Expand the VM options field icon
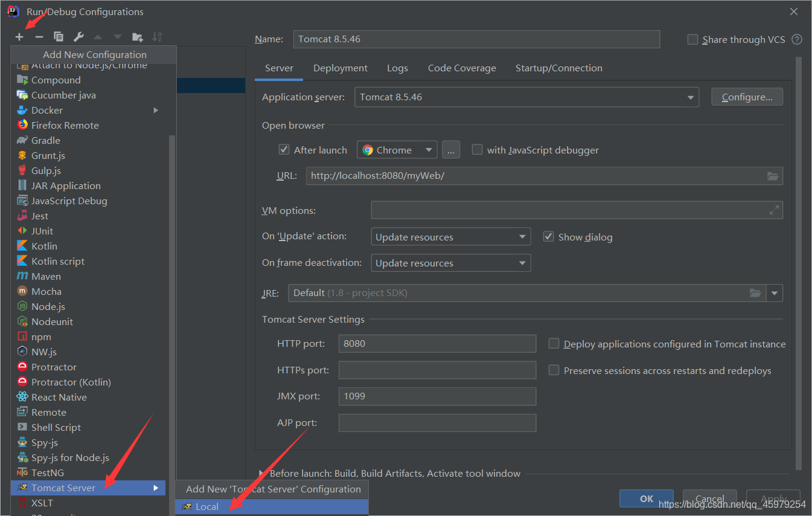 tap(774, 210)
